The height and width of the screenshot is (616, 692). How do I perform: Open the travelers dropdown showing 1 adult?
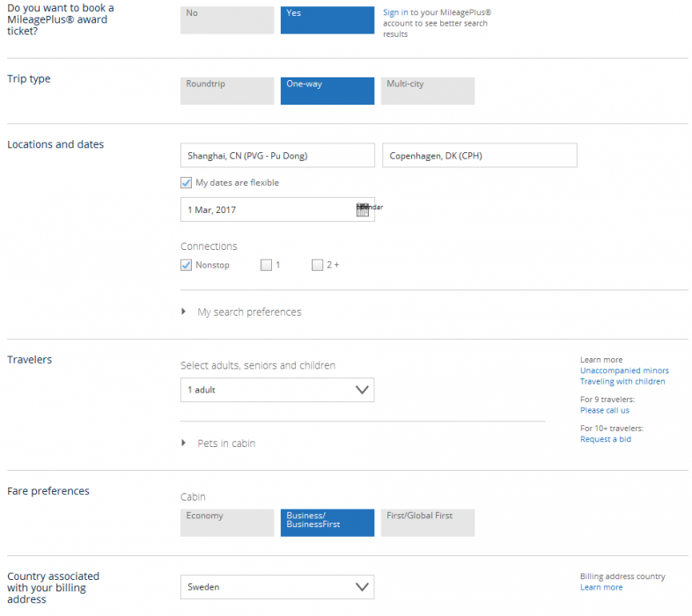(276, 390)
